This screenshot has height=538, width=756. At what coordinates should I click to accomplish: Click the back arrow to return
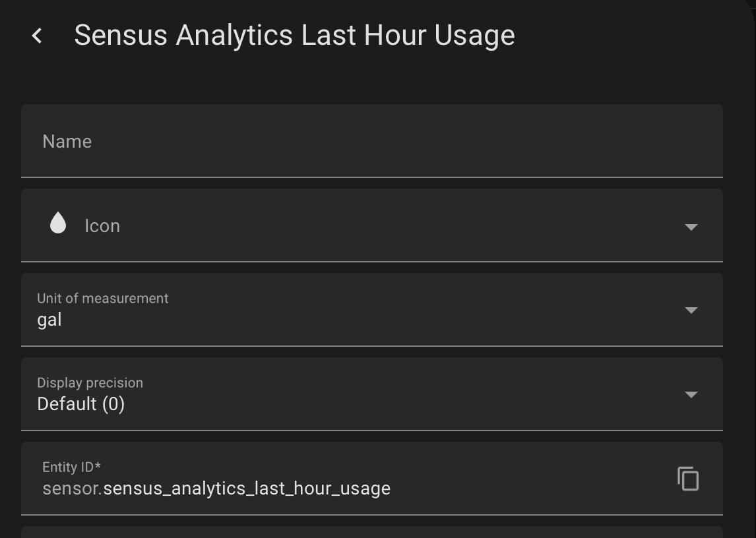coord(38,36)
